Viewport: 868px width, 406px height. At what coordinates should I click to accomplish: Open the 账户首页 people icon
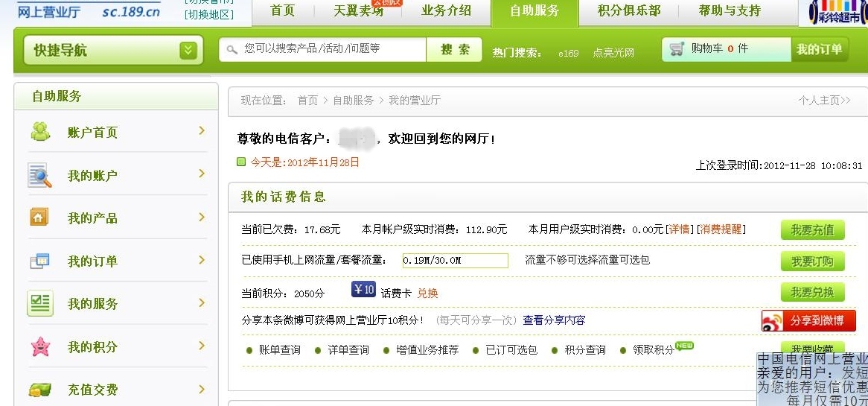coord(40,131)
